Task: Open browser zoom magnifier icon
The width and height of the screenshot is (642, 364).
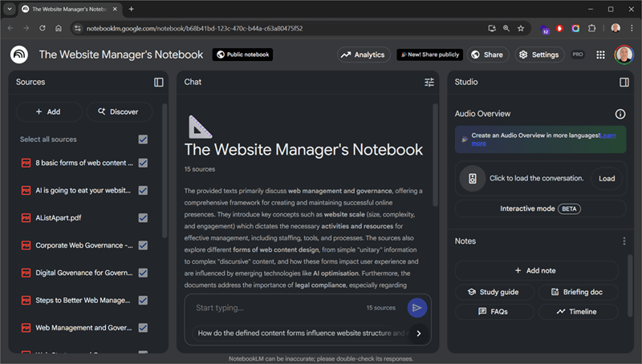Action: tap(506, 28)
